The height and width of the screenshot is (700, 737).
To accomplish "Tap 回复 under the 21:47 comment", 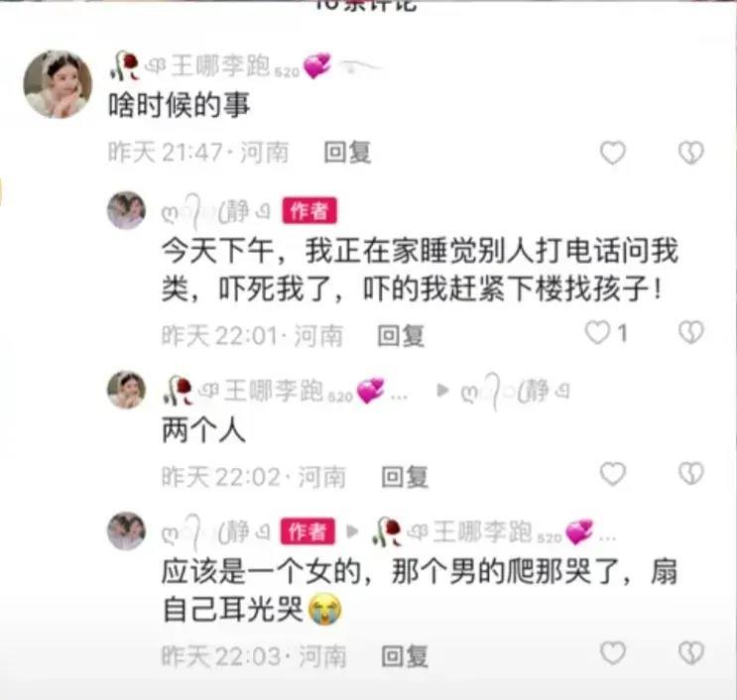I will (x=347, y=153).
